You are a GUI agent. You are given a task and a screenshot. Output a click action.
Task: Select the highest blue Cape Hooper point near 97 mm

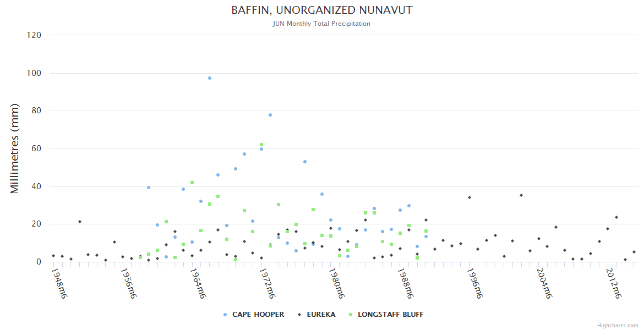click(210, 78)
